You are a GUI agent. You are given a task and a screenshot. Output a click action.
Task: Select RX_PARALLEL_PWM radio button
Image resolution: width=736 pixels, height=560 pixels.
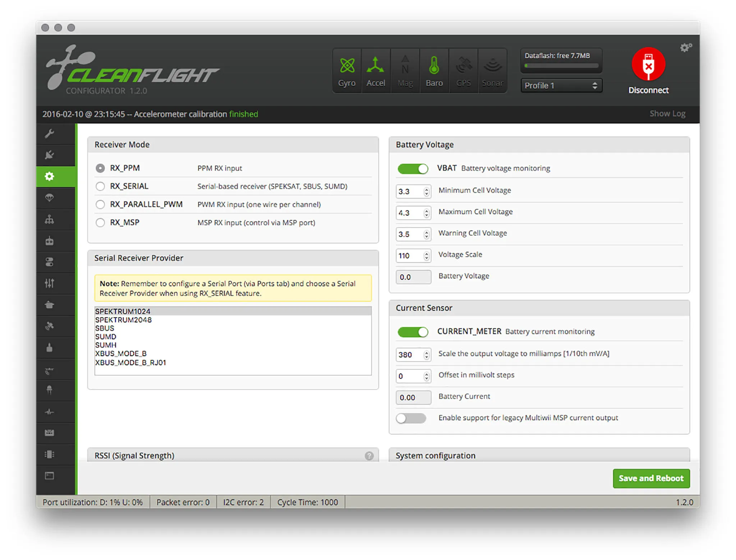point(100,204)
